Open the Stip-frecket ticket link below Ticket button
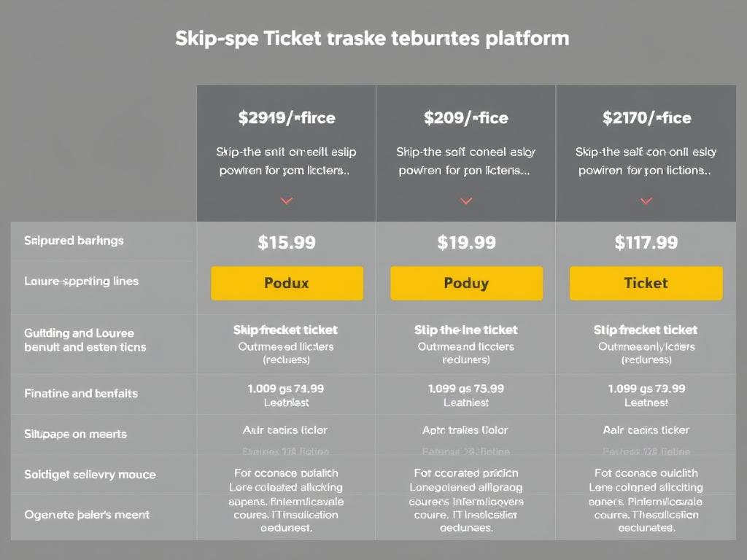Image resolution: width=747 pixels, height=560 pixels. (x=646, y=330)
